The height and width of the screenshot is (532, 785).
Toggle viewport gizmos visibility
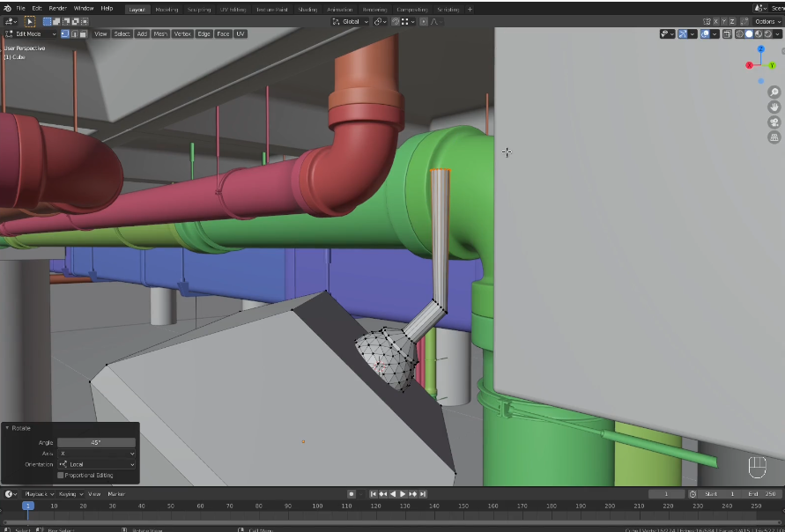tap(683, 34)
